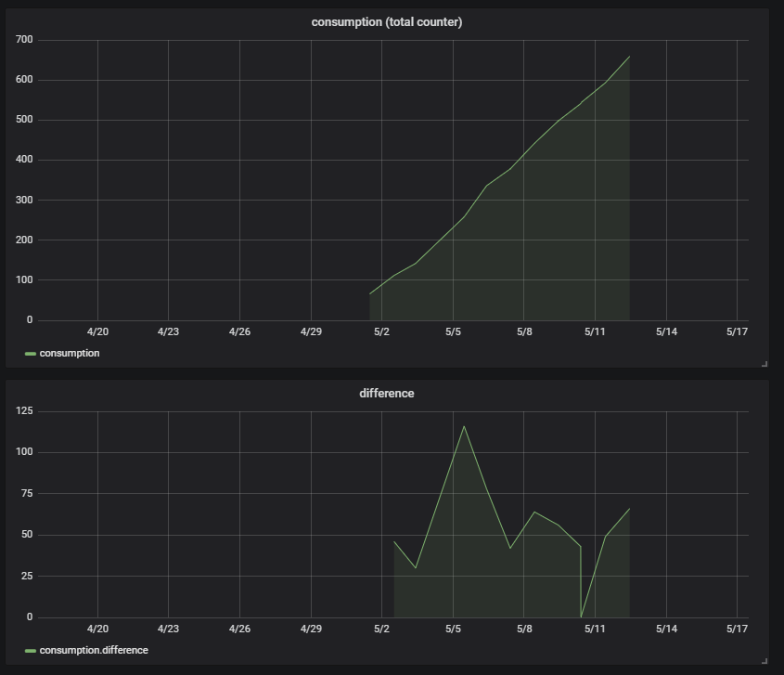Click the 700 y-axis label in the top chart
The image size is (784, 675).
pos(24,40)
